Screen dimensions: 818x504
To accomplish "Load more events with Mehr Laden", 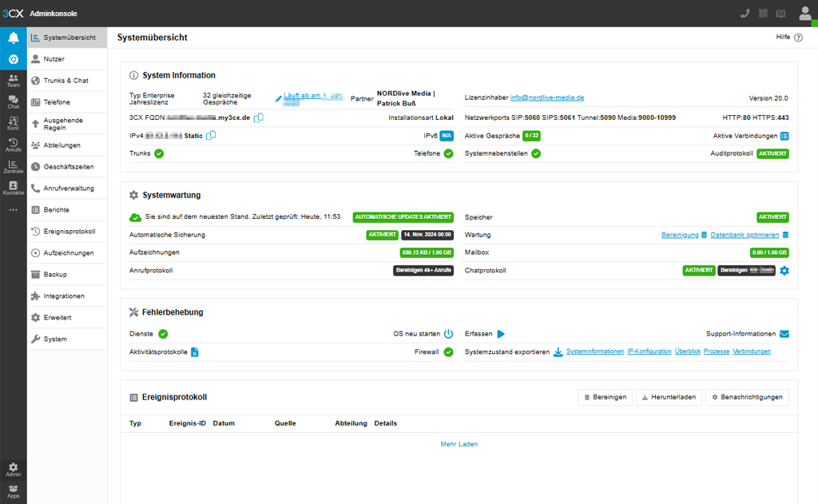I will click(459, 444).
